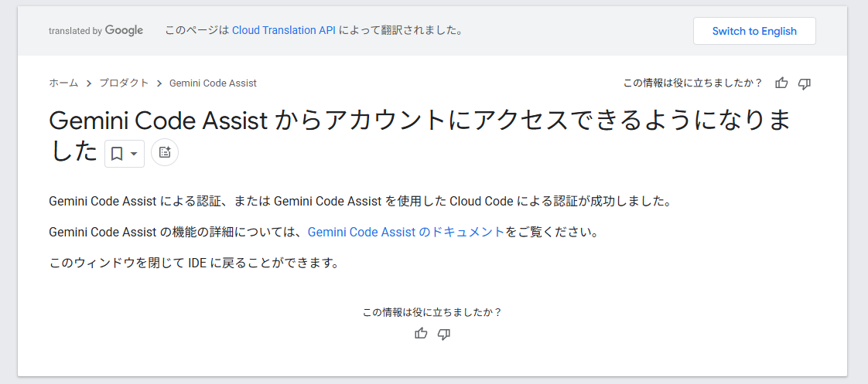Click the translated by Google logo
This screenshot has height=384, width=868.
click(97, 30)
